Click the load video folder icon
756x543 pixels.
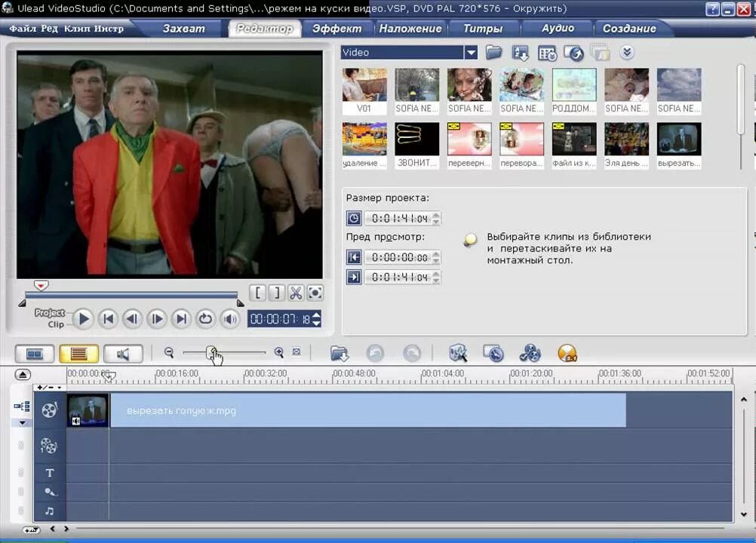tap(493, 53)
